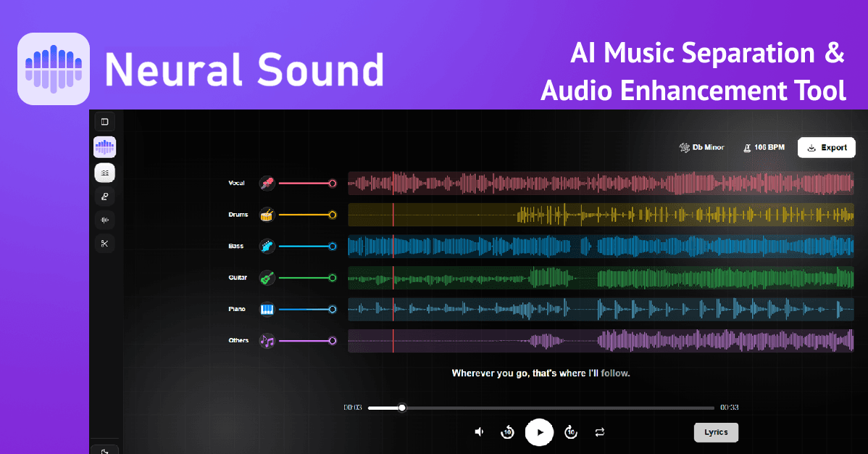This screenshot has height=454, width=868.
Task: Click the Others purple waveform track
Action: [601, 341]
